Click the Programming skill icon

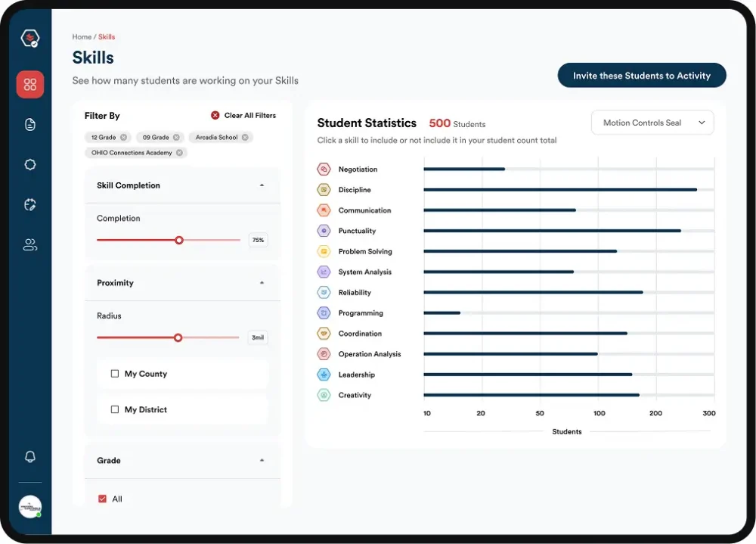pyautogui.click(x=324, y=313)
